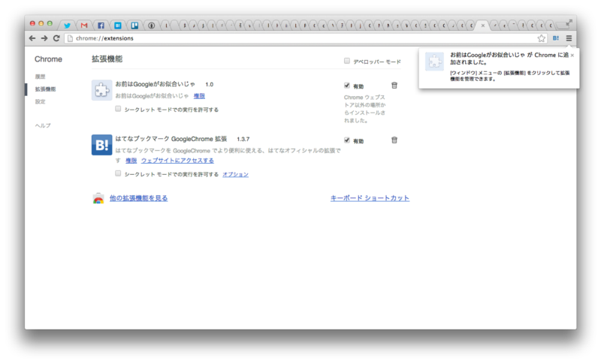Image resolution: width=601 pixels, height=364 pixels.
Task: Close the active extensions tab
Action: [482, 26]
